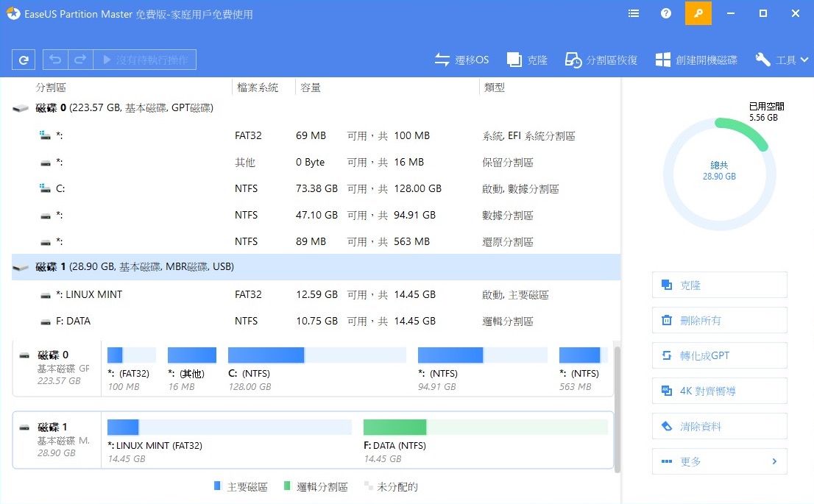Select the 磁碟 0 header row in list
The height and width of the screenshot is (504, 814).
pos(316,108)
